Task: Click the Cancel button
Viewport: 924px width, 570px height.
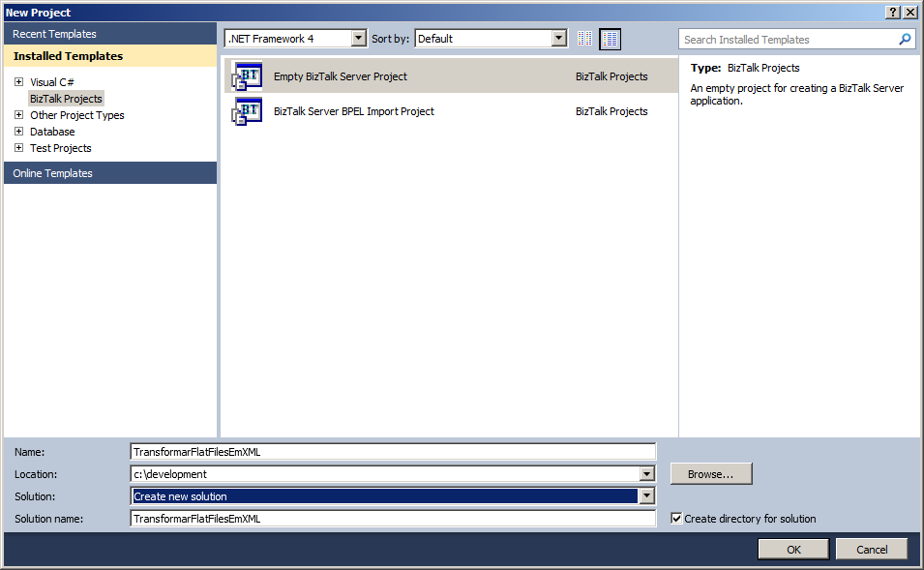Action: (872, 550)
